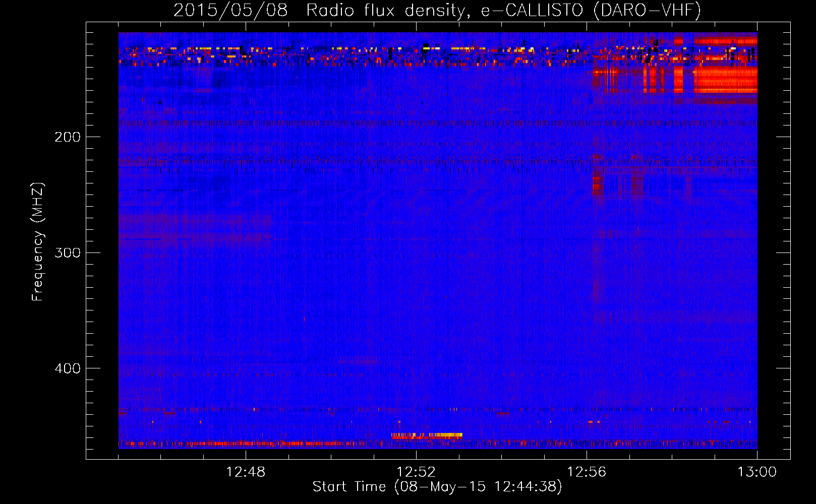Click the "400" frequency tick label
Image resolution: width=816 pixels, height=504 pixels.
pyautogui.click(x=68, y=368)
